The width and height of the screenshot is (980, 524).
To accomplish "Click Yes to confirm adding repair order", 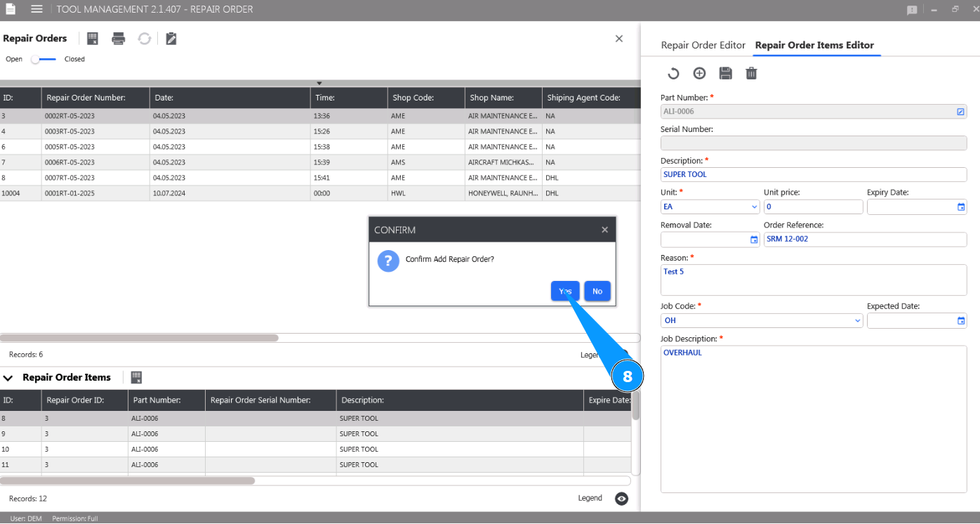I will point(564,291).
